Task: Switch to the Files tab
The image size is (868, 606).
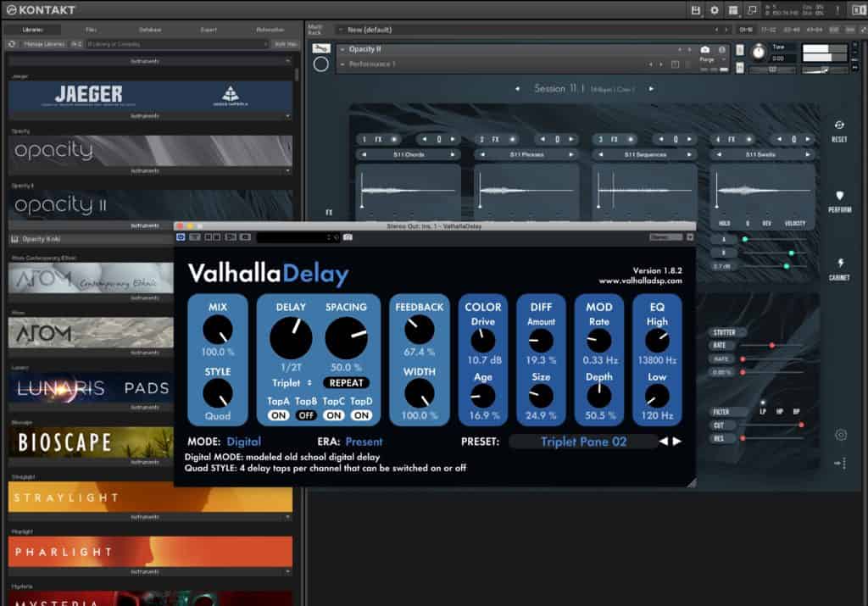Action: pyautogui.click(x=92, y=30)
